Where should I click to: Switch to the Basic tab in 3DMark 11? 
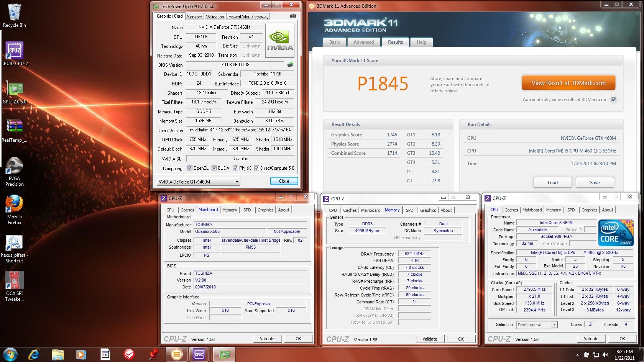(x=335, y=42)
